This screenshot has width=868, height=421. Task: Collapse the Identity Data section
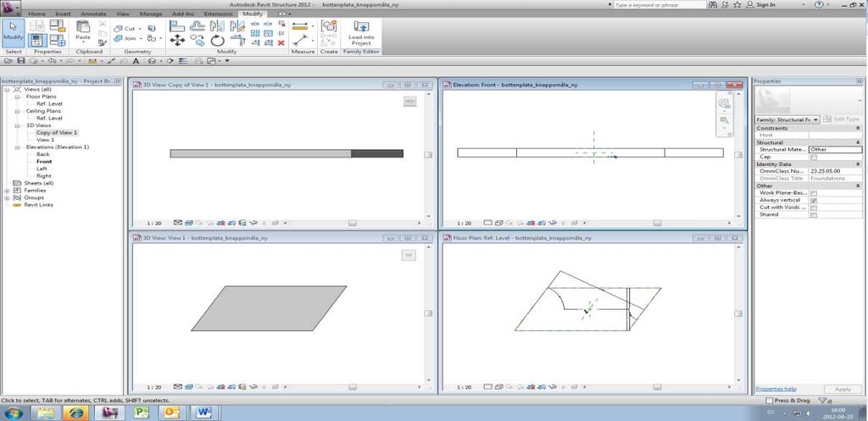(858, 164)
